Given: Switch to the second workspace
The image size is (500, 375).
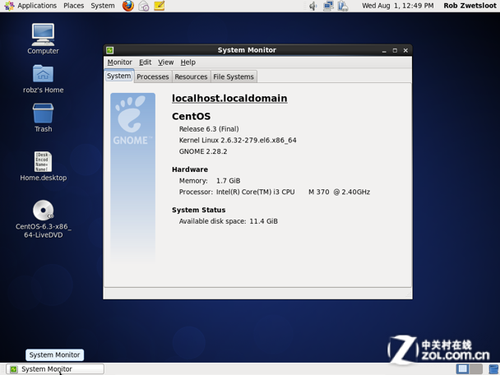Looking at the screenshot, I should [x=476, y=369].
